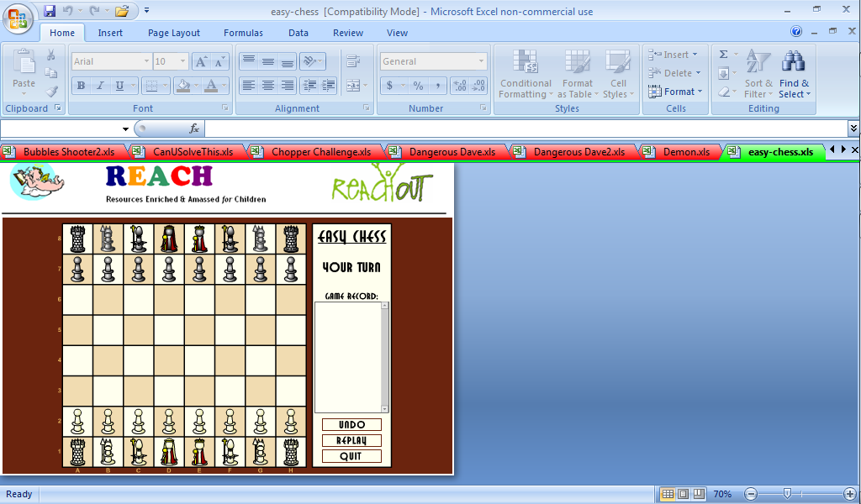Screen dimensions: 861x504
Task: Click the AutoSum sigma icon
Action: 724,55
